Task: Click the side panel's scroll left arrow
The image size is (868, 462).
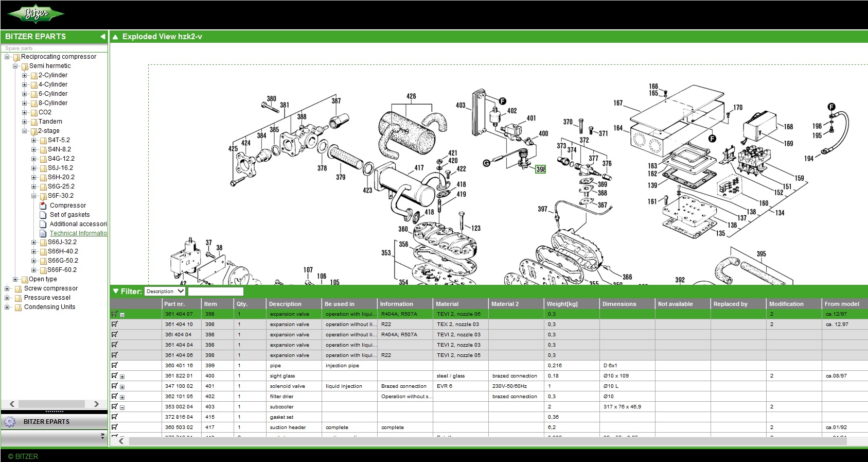Action: pos(12,404)
